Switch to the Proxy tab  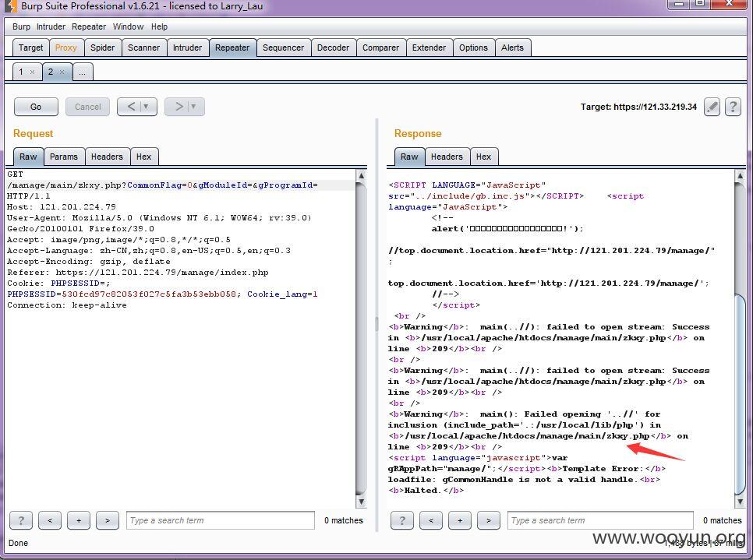tap(65, 48)
